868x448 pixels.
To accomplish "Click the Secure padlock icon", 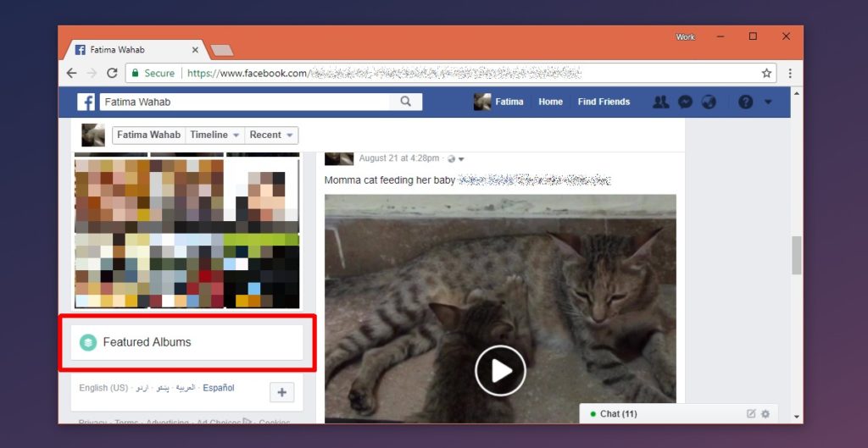I will (x=135, y=73).
